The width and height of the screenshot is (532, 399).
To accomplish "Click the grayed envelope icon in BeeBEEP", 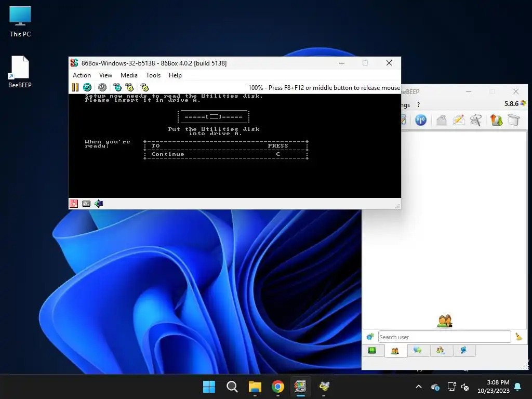I will tap(442, 120).
